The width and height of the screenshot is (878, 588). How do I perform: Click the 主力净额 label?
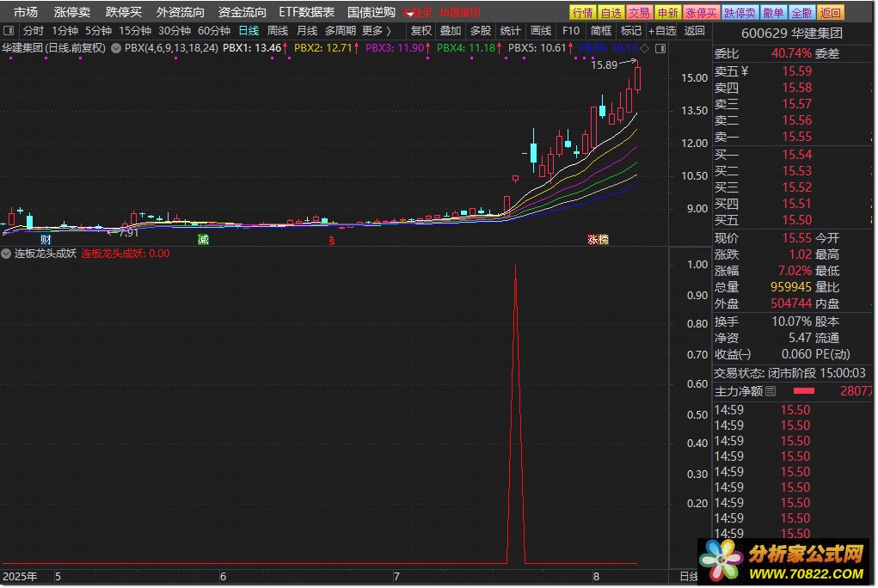click(x=739, y=391)
